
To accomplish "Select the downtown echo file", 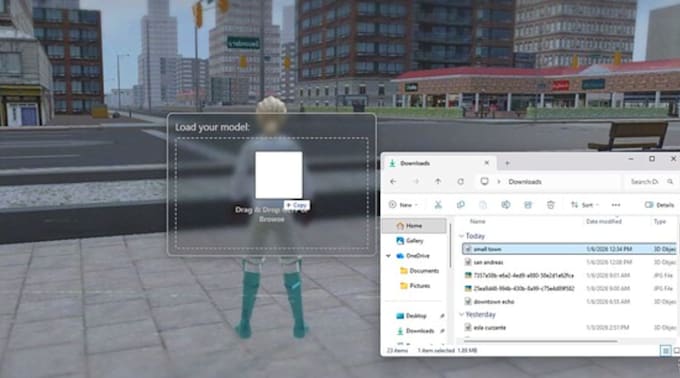I will tap(569, 302).
